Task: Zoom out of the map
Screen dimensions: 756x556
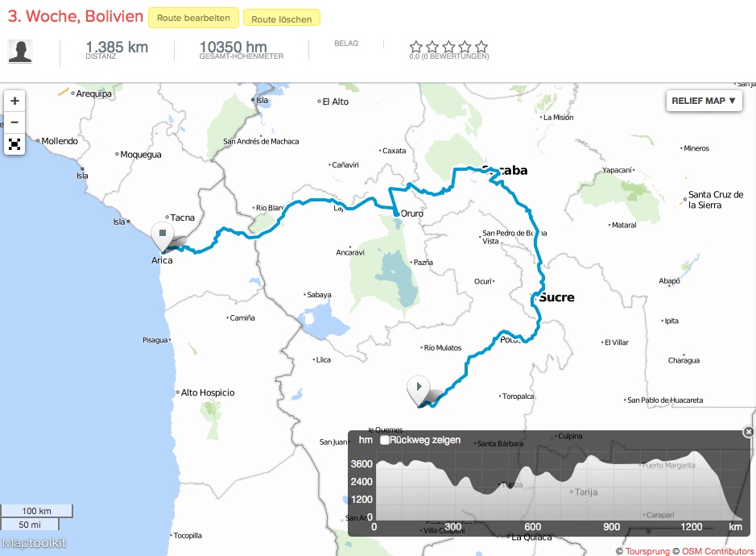Action: point(14,122)
